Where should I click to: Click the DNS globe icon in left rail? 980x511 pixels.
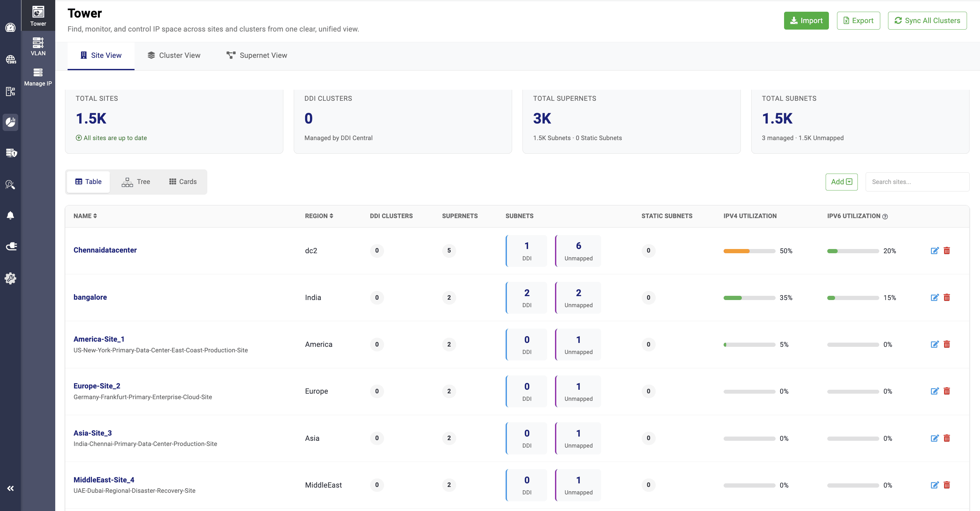[11, 59]
